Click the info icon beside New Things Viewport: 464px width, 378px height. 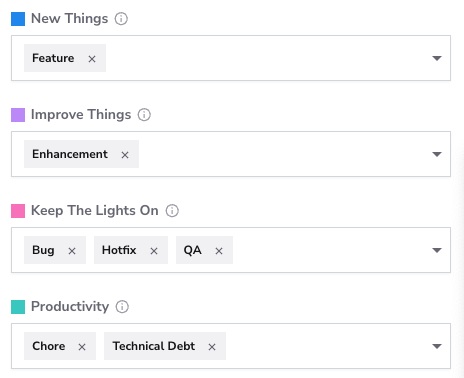[121, 19]
